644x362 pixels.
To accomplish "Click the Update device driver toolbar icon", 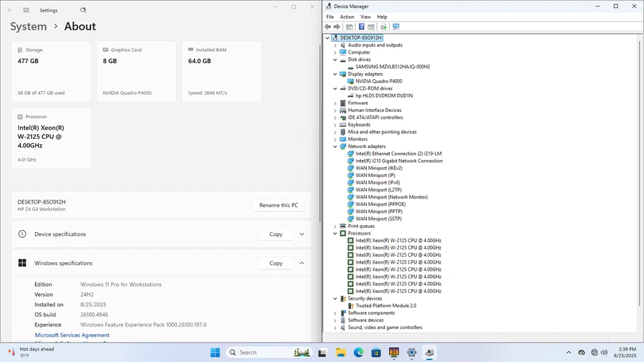I will [383, 27].
